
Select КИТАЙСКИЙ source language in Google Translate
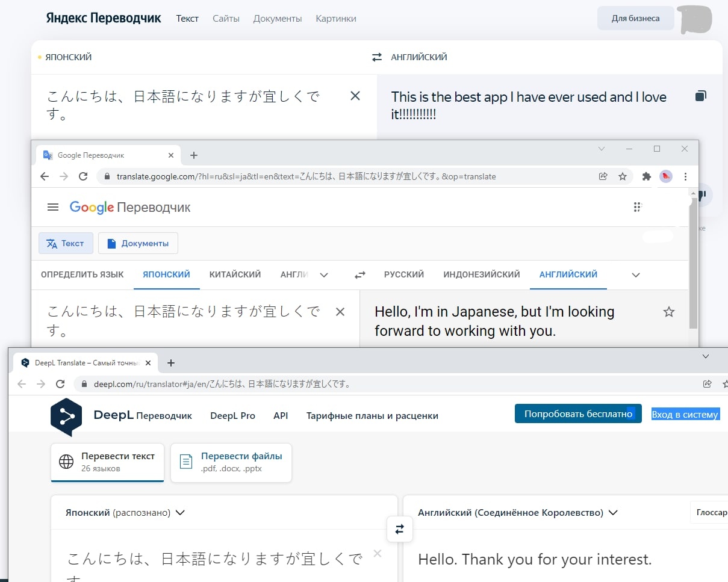(x=235, y=274)
